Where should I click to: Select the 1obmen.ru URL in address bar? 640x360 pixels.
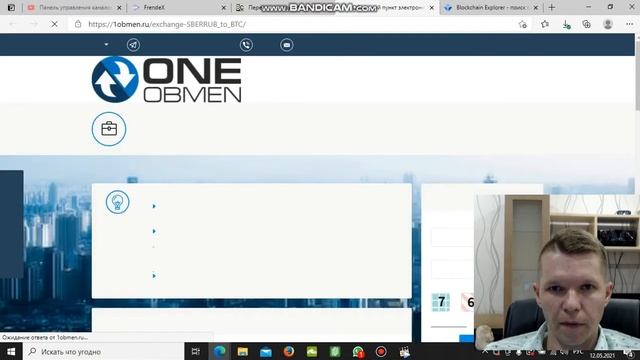(167, 24)
